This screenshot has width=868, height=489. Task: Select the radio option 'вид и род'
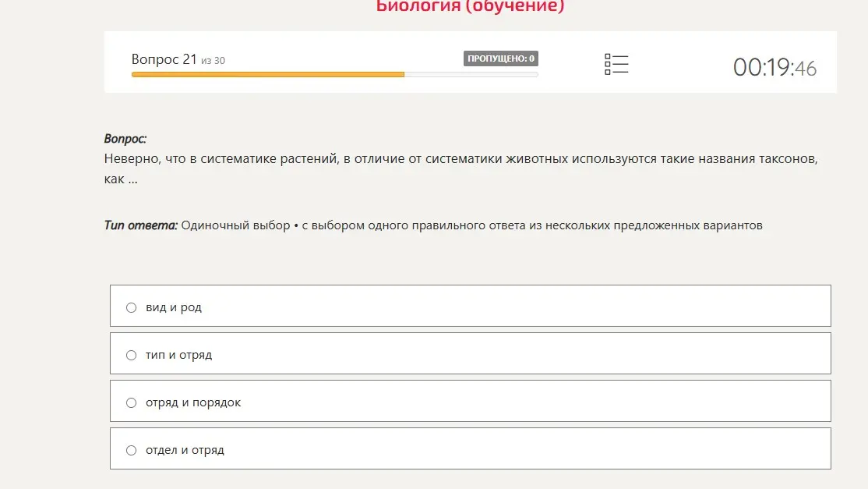click(x=131, y=307)
